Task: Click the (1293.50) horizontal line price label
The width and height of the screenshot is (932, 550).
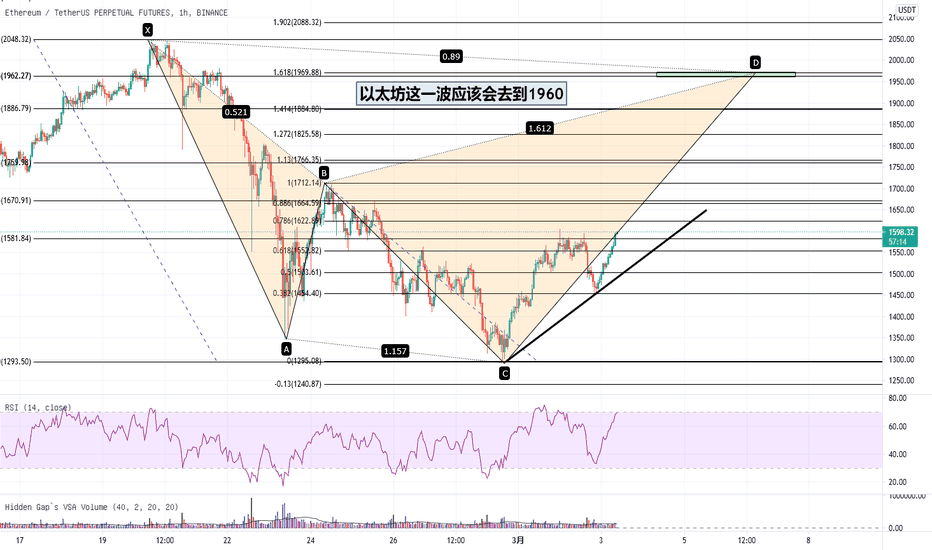Action: point(16,362)
